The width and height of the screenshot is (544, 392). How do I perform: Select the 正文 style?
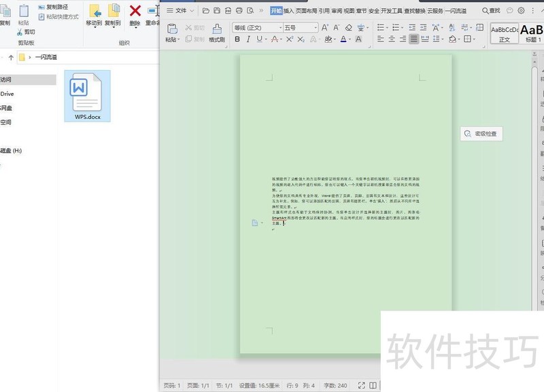pyautogui.click(x=505, y=33)
